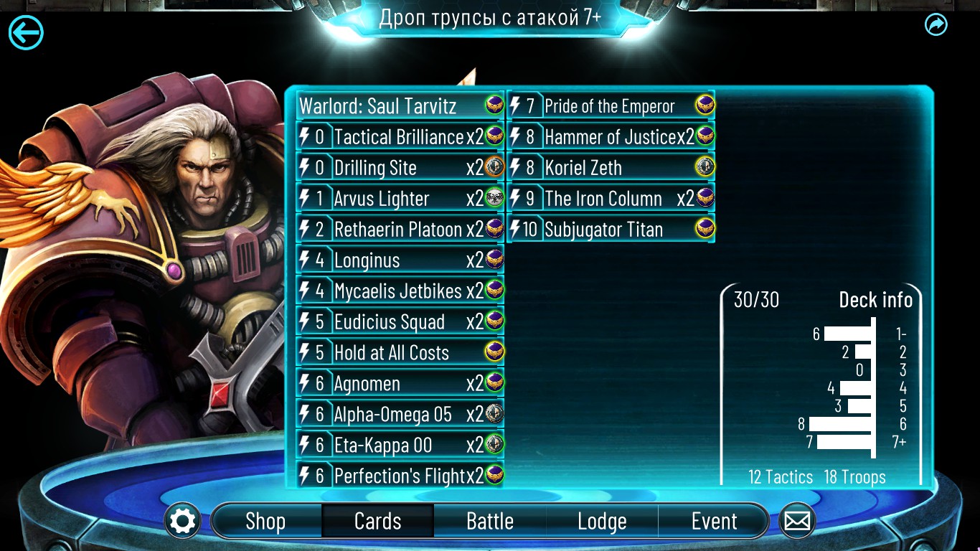
Task: Open the mail envelope icon
Action: point(797,521)
